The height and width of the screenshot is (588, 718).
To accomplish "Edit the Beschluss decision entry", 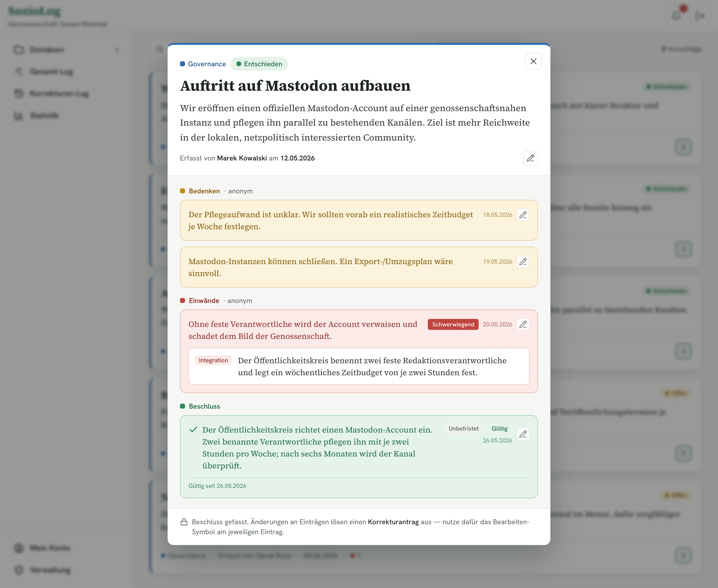I will 523,434.
